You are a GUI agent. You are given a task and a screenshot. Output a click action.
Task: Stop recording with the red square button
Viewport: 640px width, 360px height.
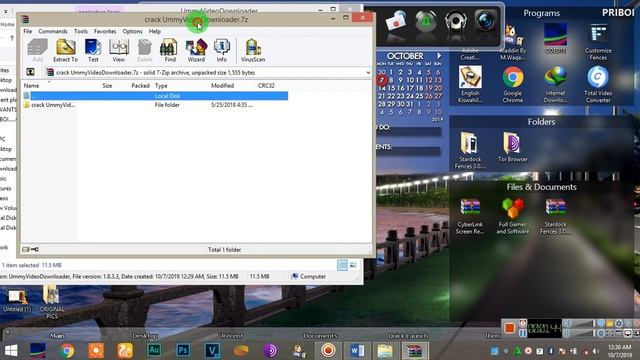(509, 328)
